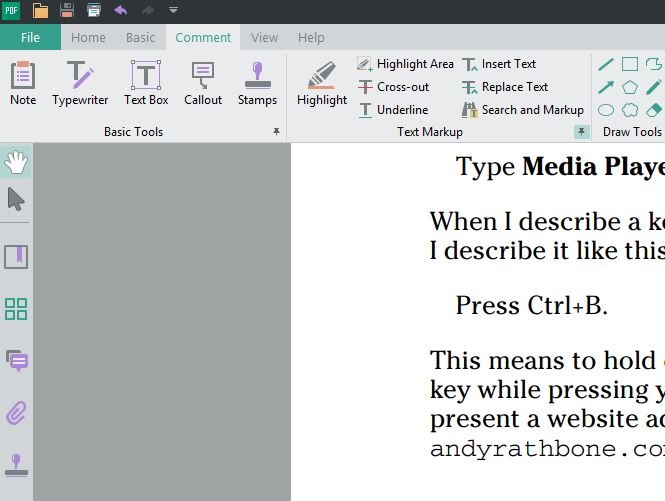Redo with the grey forward arrow
The height and width of the screenshot is (501, 665).
(147, 10)
